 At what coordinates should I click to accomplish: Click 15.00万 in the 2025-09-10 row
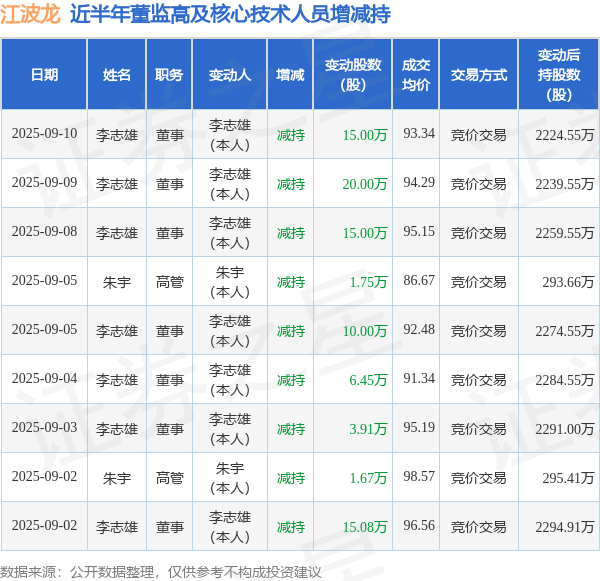365,135
